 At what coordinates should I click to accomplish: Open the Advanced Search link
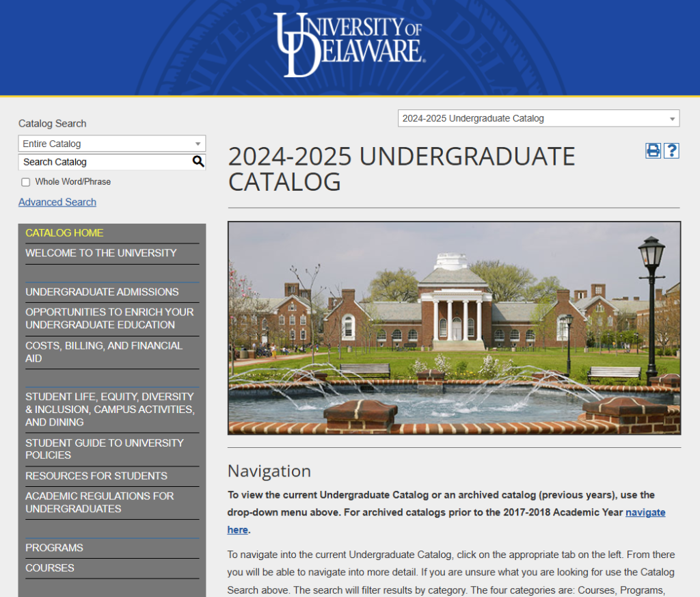(57, 202)
